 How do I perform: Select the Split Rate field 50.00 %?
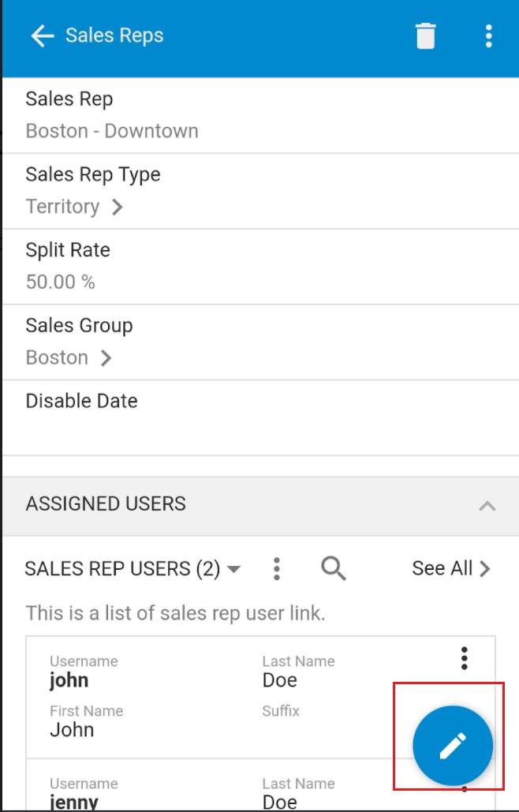point(261,267)
